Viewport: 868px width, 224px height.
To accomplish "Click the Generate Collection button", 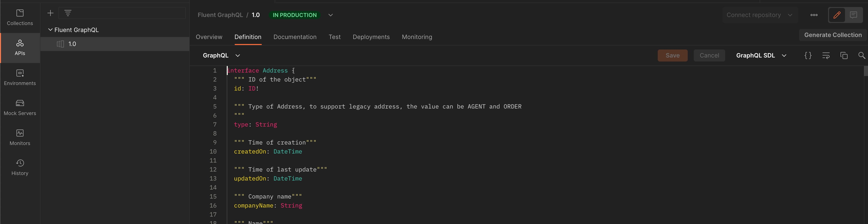I will pos(833,35).
